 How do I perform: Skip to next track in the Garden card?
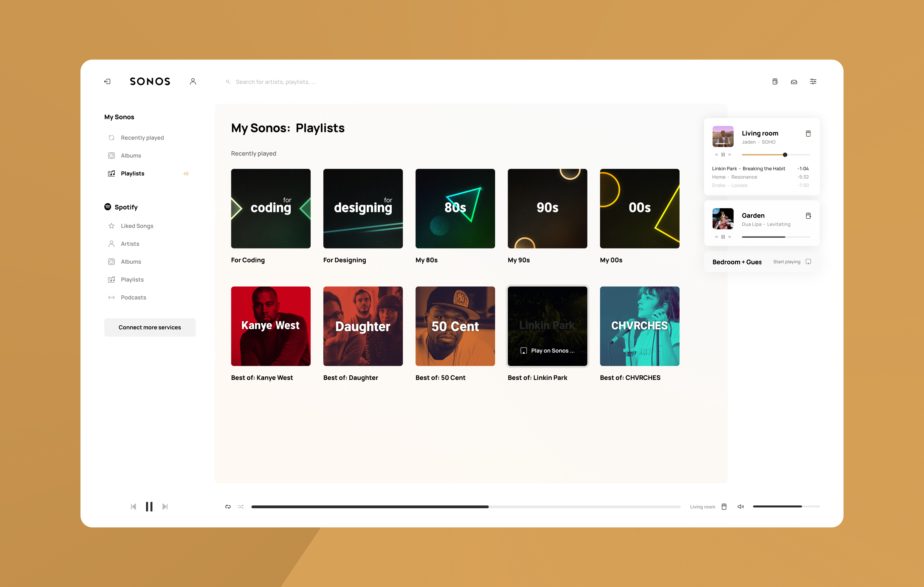tap(730, 237)
